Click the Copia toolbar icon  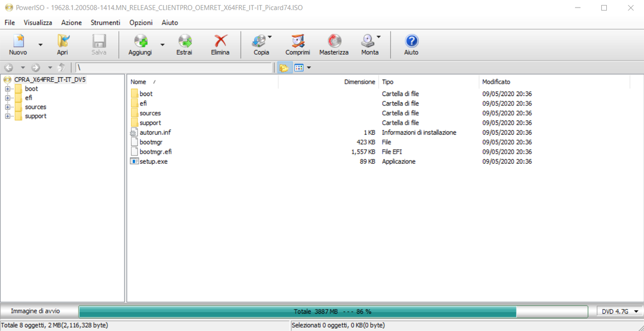[259, 41]
